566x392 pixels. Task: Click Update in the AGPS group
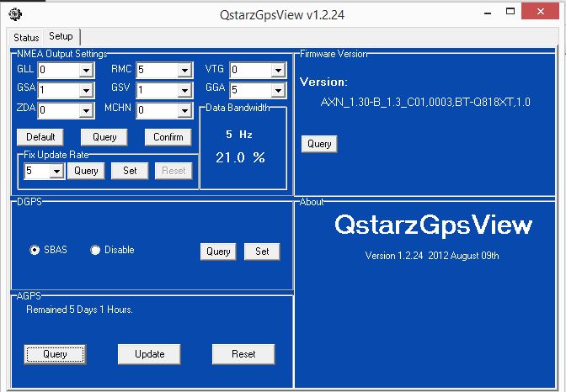[149, 354]
